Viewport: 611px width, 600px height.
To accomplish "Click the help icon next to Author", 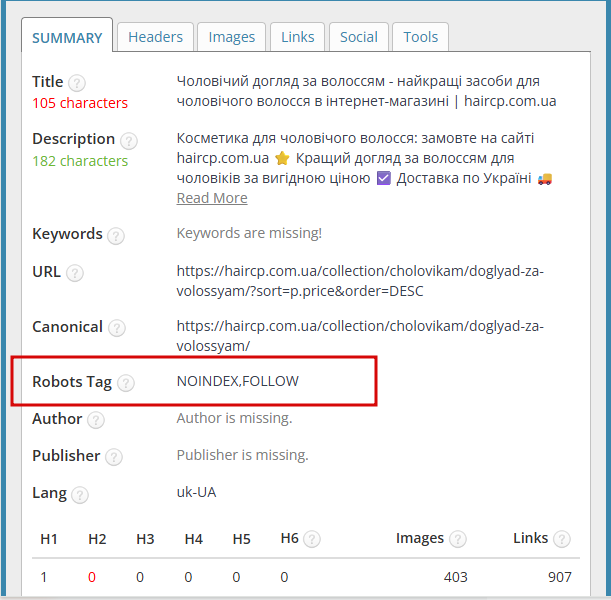I will pyautogui.click(x=95, y=420).
